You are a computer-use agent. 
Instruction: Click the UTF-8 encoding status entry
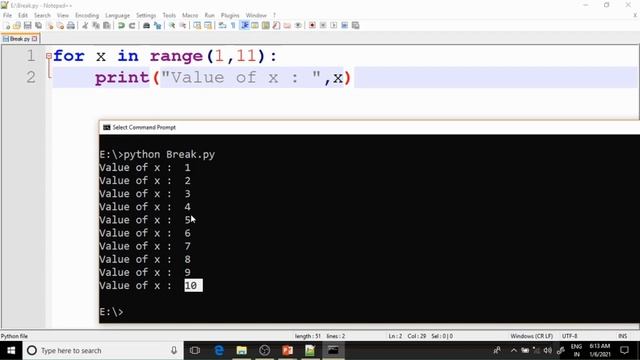point(570,336)
